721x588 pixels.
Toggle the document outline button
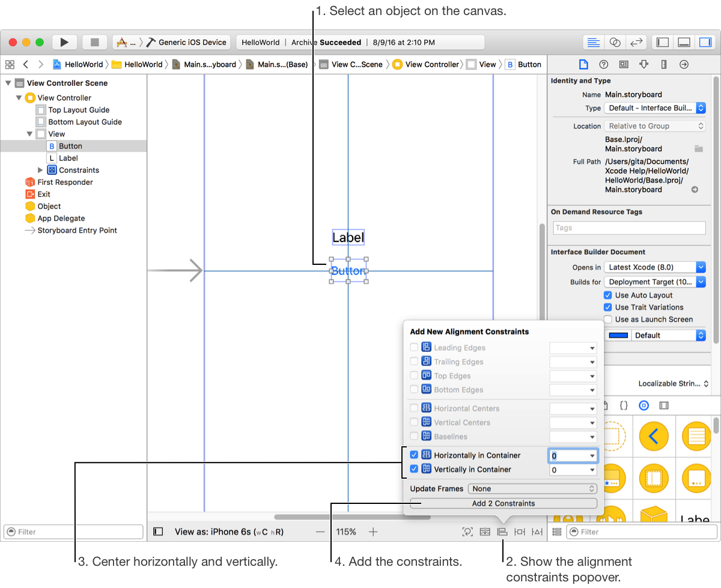tap(158, 532)
